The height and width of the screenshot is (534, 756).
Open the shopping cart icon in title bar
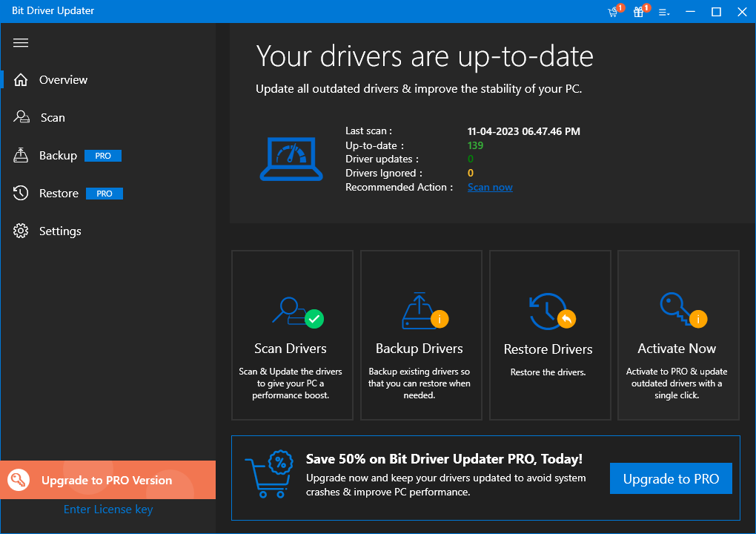(613, 12)
